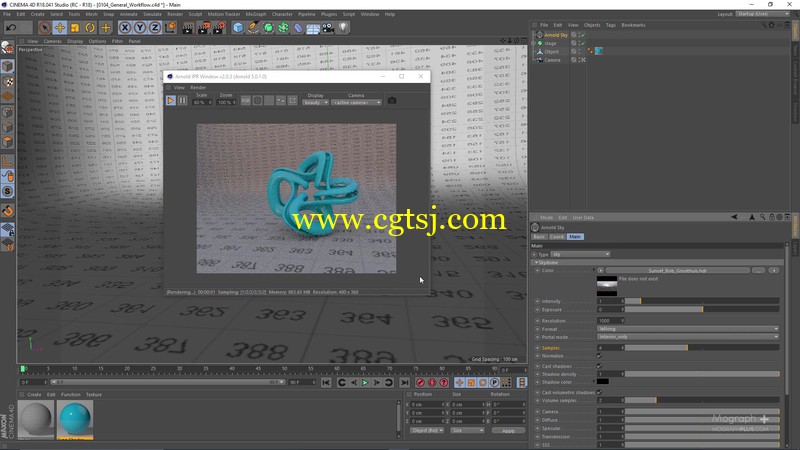Click the Sunset_Bob_Groothuis.hdr texture button
Viewport: 800px width, 450px height.
click(x=678, y=270)
